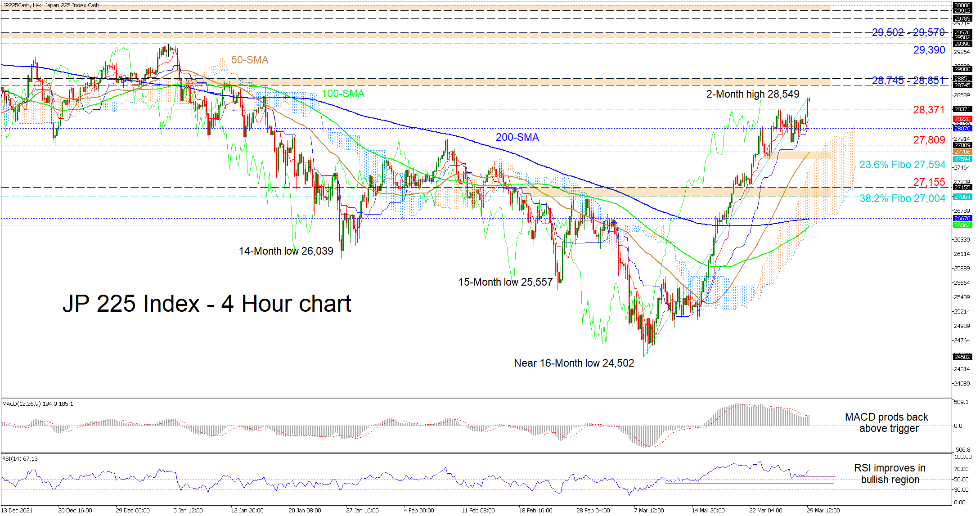
Task: Click the 29,502 - 29,570 resistance label
Action: 908,32
